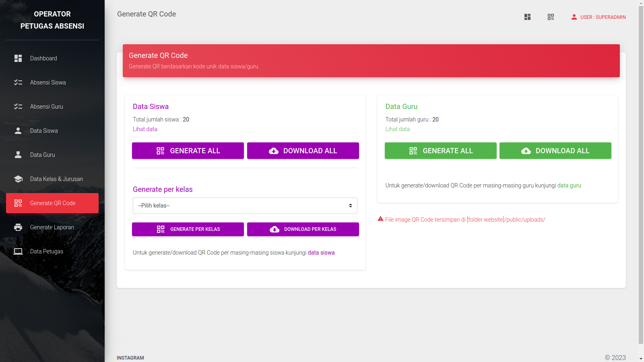Image resolution: width=644 pixels, height=362 pixels.
Task: Click the printer icon for Generate Laporan
Action: 18,227
